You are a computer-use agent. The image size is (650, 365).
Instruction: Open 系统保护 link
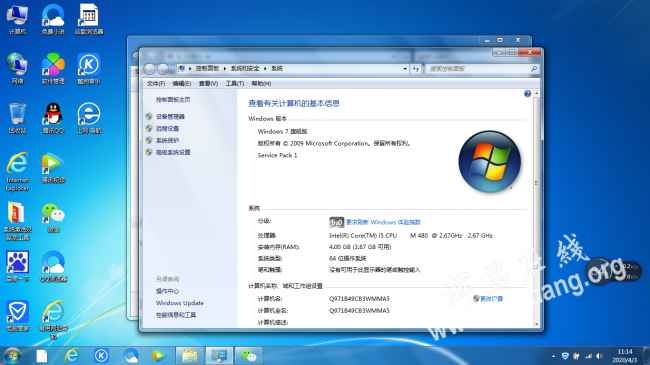tap(167, 140)
